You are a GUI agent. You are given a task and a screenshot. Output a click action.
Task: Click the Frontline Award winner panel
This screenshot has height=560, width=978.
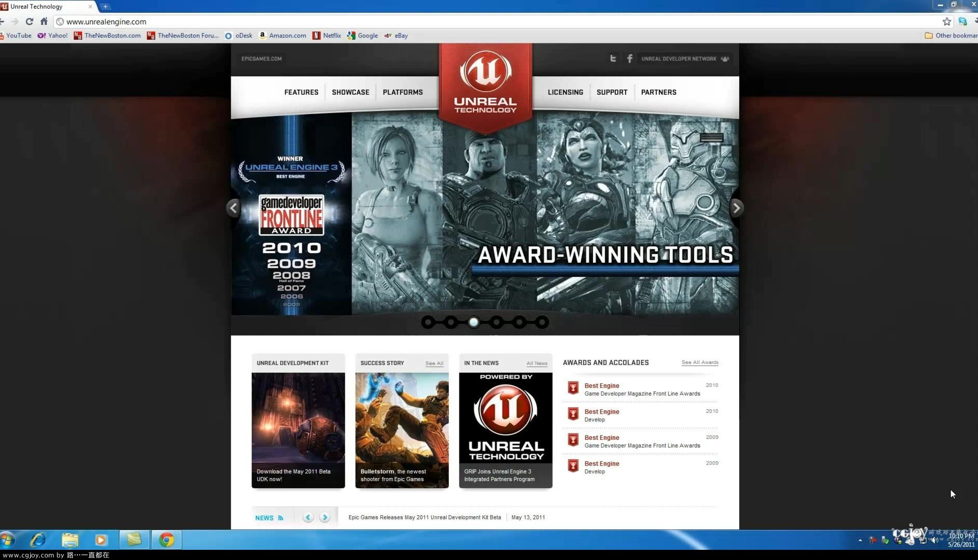291,214
